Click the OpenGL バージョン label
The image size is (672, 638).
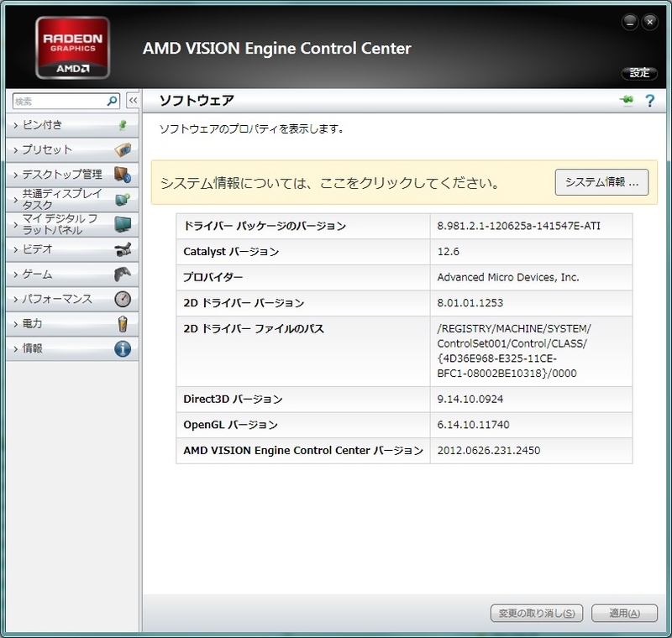pyautogui.click(x=230, y=425)
